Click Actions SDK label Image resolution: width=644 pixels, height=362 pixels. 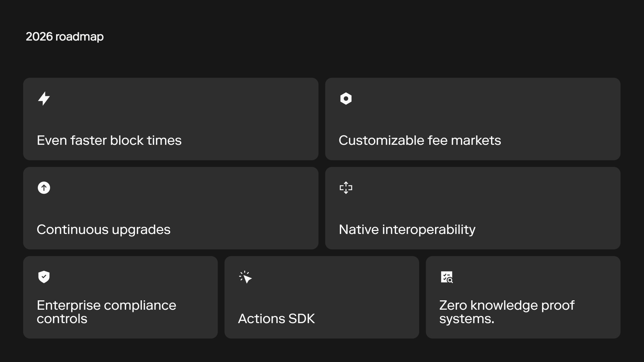coord(276,319)
